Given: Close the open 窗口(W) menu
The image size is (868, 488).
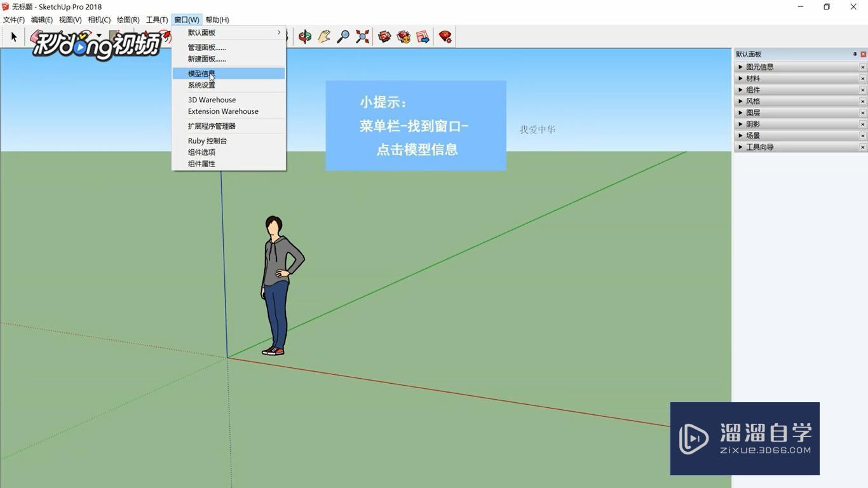Looking at the screenshot, I should point(187,20).
